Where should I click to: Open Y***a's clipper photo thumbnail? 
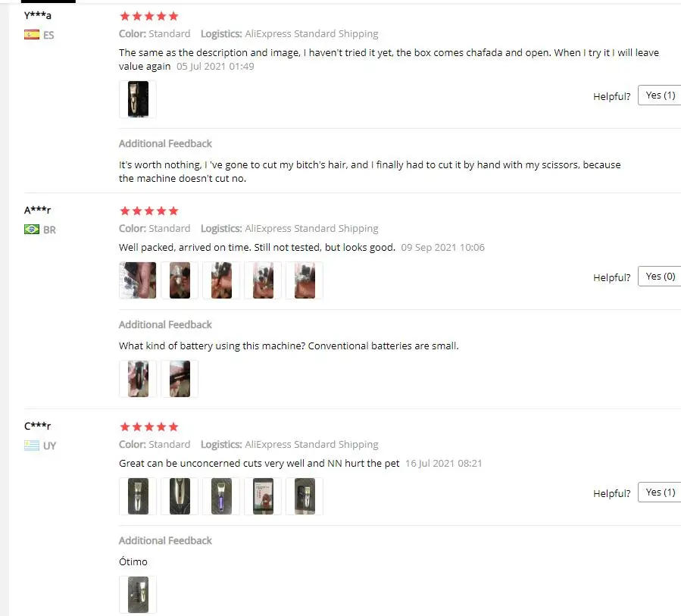[x=138, y=99]
